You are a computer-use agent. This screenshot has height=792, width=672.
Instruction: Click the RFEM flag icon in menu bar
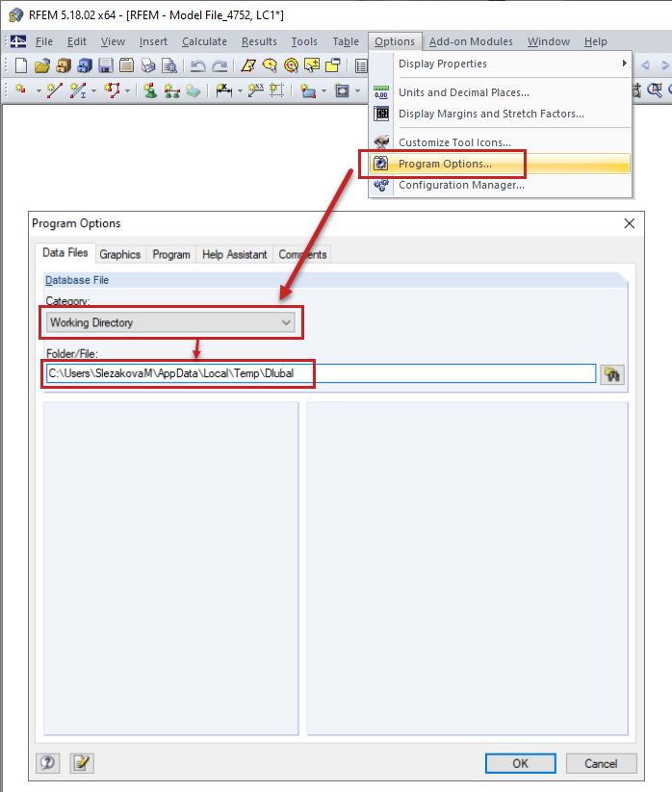(x=18, y=41)
